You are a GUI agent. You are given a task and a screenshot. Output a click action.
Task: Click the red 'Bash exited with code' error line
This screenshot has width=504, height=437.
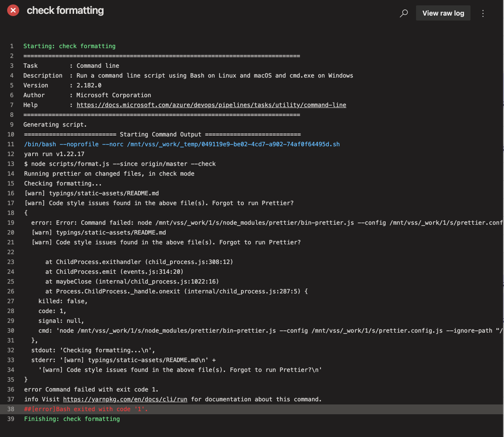86,409
